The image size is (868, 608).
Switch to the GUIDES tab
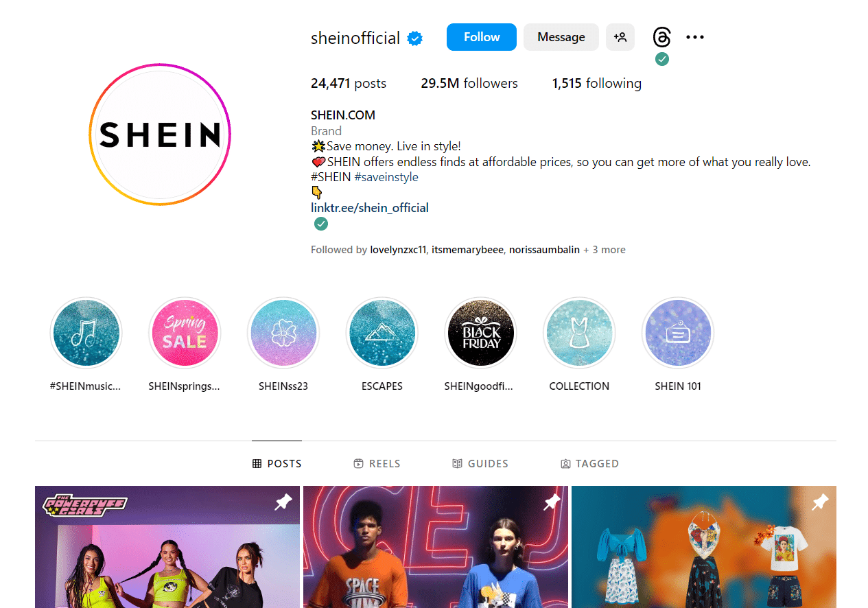(480, 464)
